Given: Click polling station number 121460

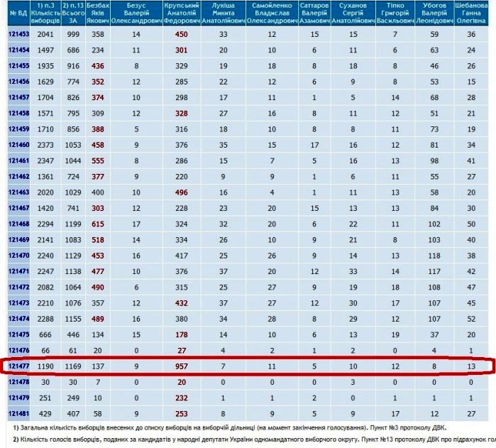Looking at the screenshot, I should [x=18, y=145].
